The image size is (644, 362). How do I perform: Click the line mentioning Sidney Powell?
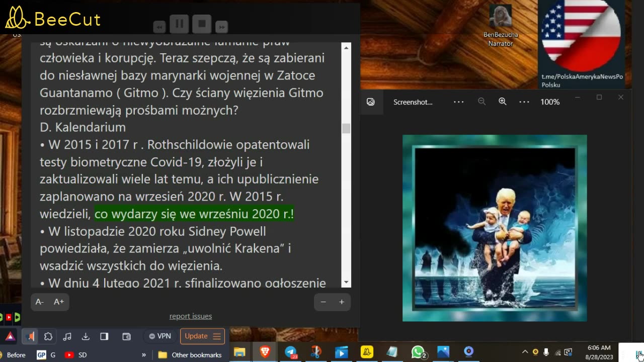(x=153, y=231)
